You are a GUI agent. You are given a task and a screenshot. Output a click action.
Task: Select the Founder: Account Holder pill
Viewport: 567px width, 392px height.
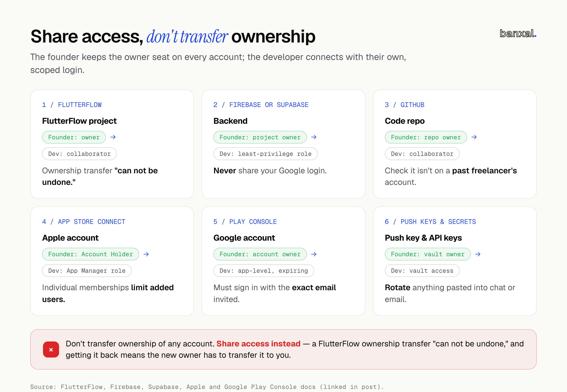tap(90, 254)
